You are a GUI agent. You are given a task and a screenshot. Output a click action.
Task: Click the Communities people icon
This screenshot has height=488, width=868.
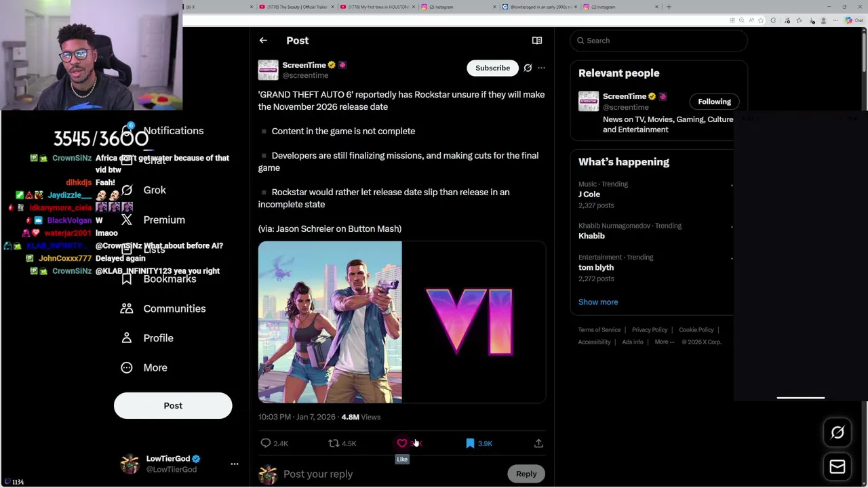pos(127,308)
